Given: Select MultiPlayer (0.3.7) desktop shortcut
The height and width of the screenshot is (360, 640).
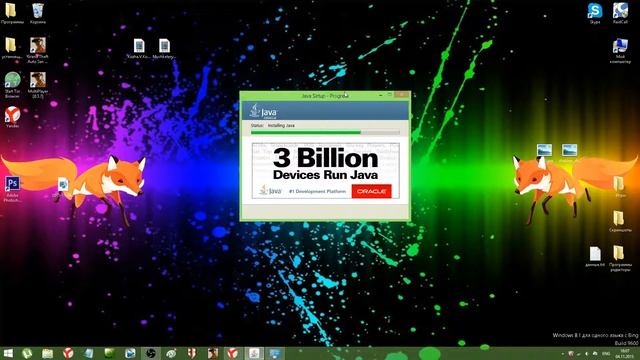Looking at the screenshot, I should coord(38,85).
